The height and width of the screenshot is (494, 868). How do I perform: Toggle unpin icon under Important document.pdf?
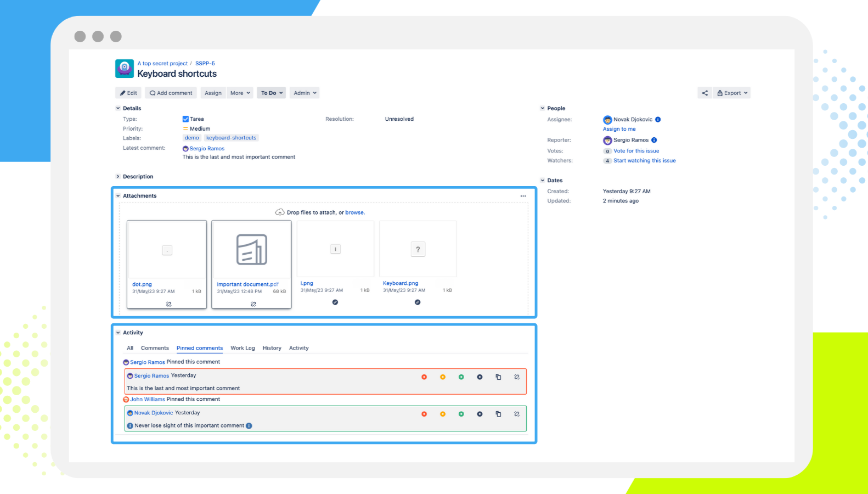(253, 304)
